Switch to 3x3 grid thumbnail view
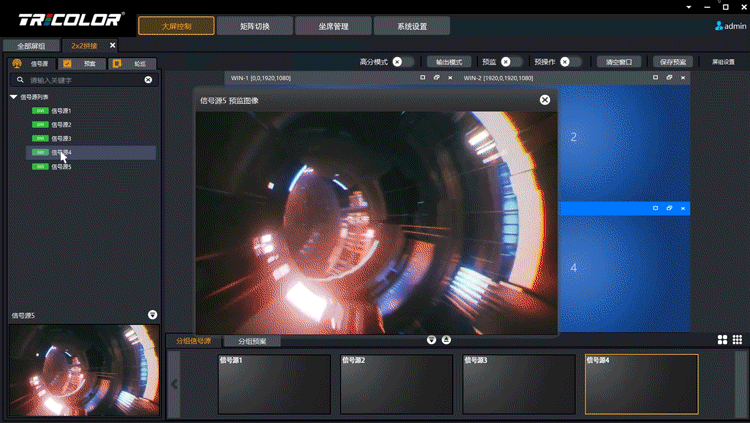 (x=737, y=340)
